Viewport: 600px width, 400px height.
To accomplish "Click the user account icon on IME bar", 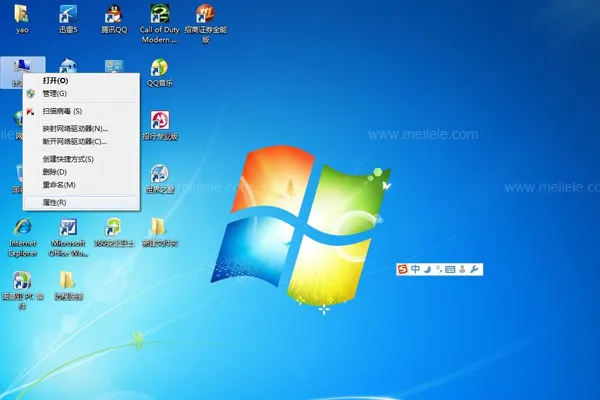I will (x=462, y=269).
